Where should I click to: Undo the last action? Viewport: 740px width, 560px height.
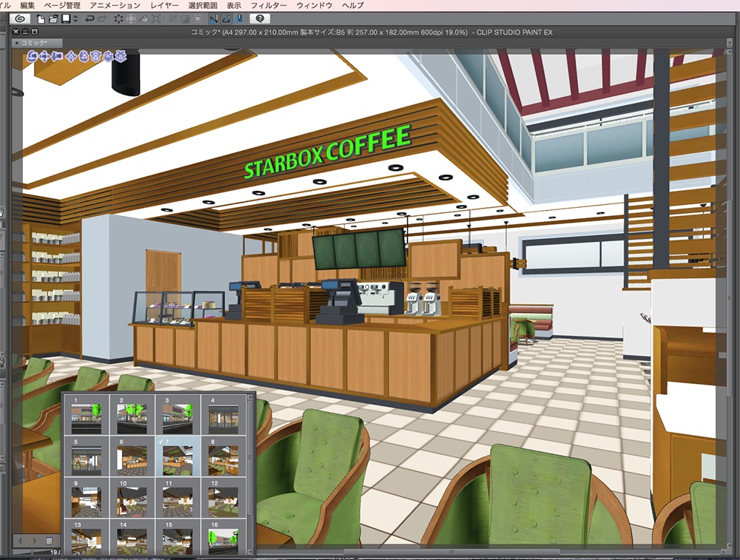click(x=90, y=19)
